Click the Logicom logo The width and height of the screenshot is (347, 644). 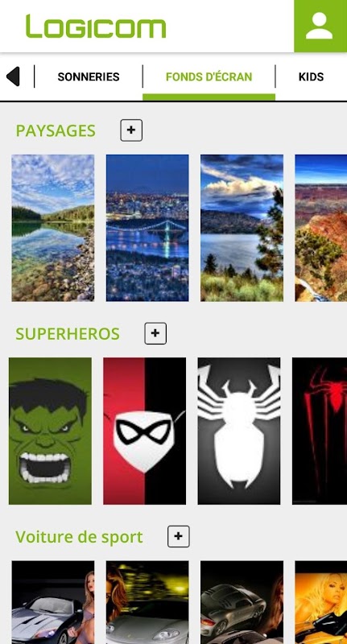tap(96, 27)
